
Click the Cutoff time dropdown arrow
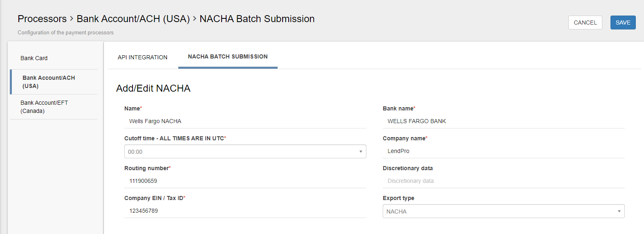361,152
